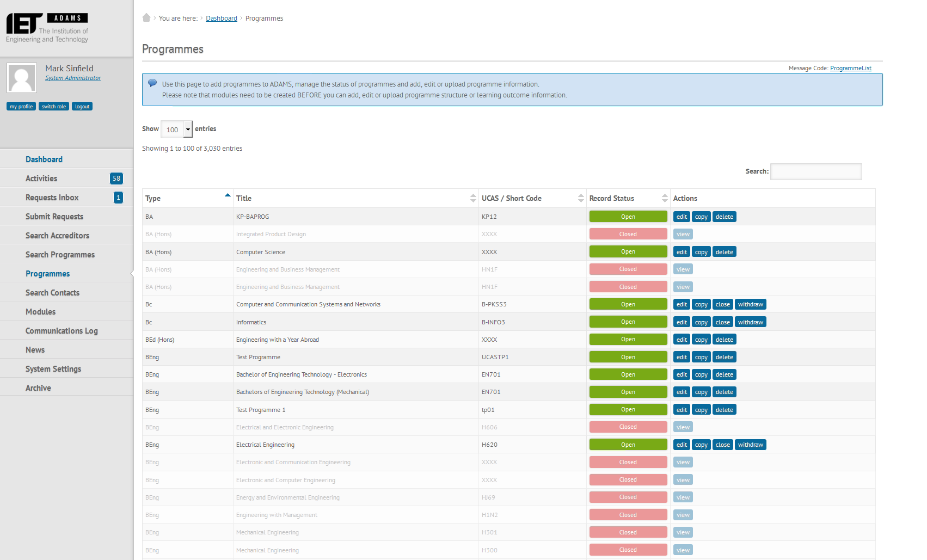
Task: Click the Requests Inbox badge 1
Action: point(118,198)
